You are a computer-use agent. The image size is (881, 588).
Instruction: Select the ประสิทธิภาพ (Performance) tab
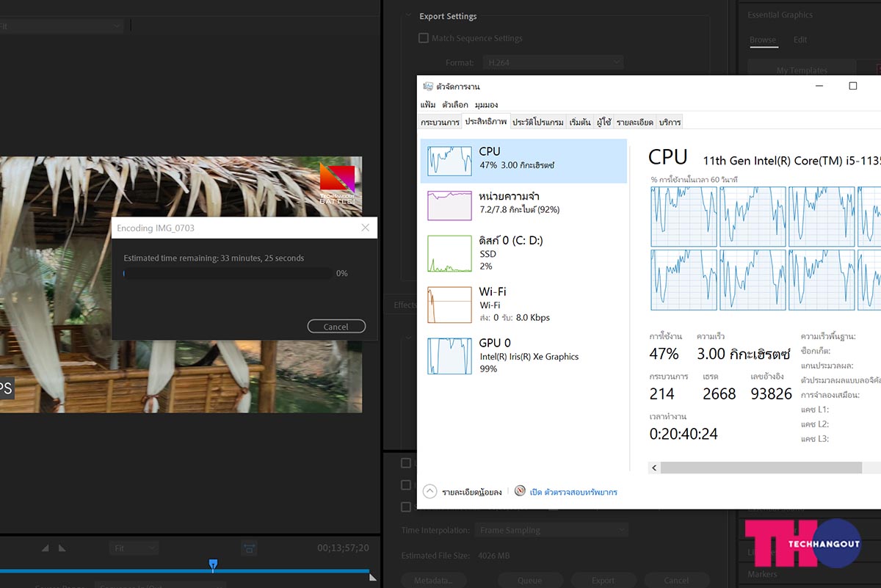coord(485,121)
